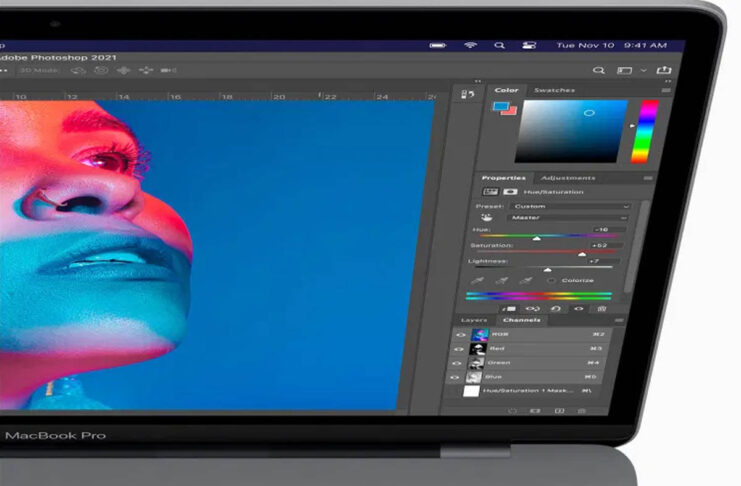Switch to the Properties tab
Viewport: 741px width, 486px height.
[504, 178]
